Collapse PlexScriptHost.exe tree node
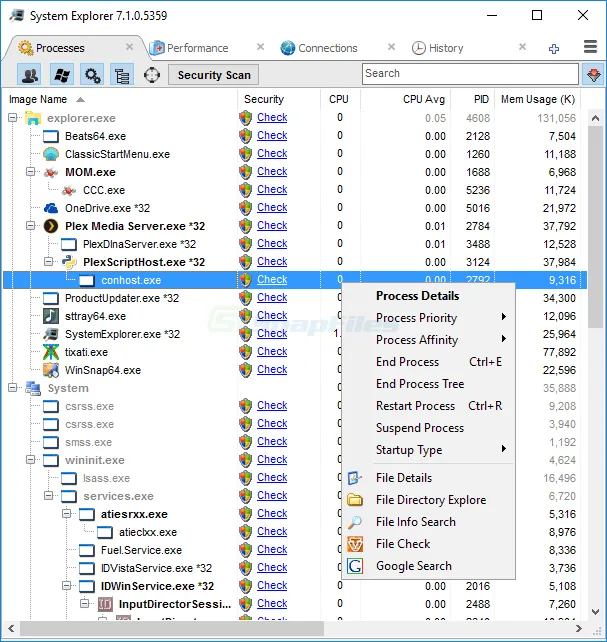Screen dimensions: 607x642 pos(49,261)
